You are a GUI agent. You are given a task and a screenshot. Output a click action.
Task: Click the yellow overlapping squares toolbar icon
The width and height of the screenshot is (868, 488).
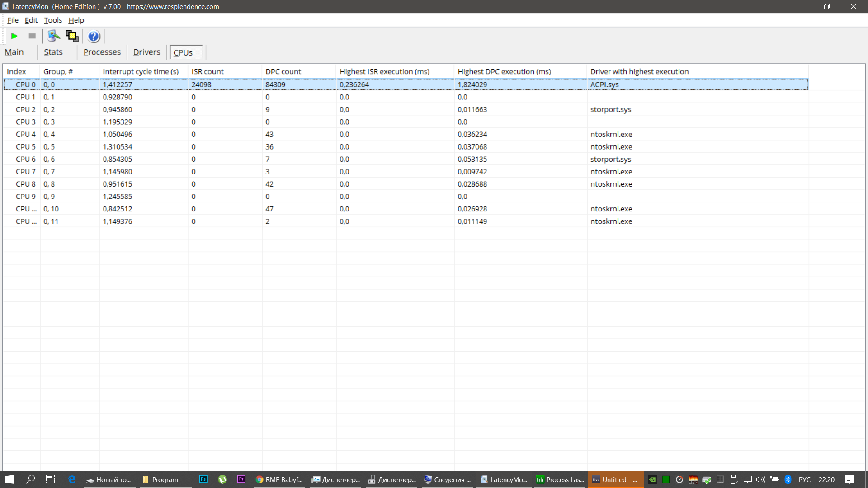72,36
